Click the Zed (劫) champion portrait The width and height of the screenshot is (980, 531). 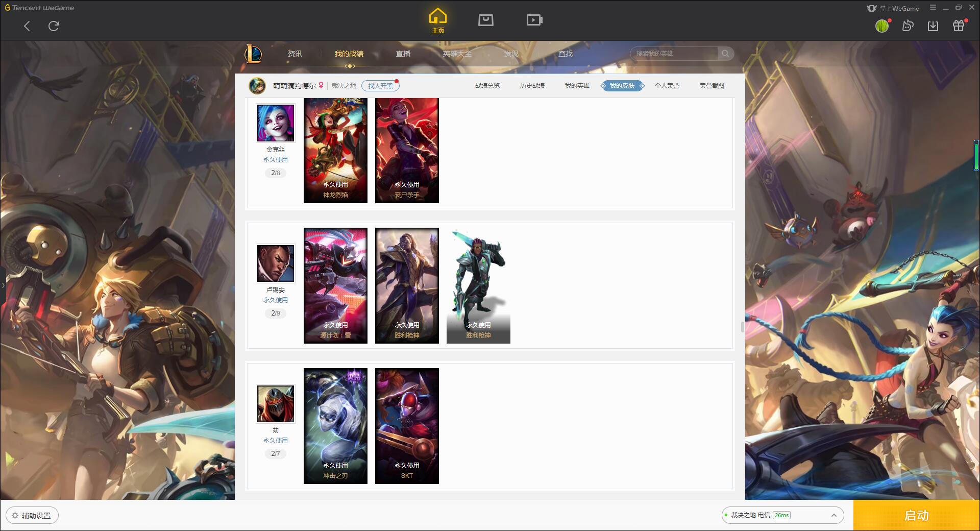276,404
